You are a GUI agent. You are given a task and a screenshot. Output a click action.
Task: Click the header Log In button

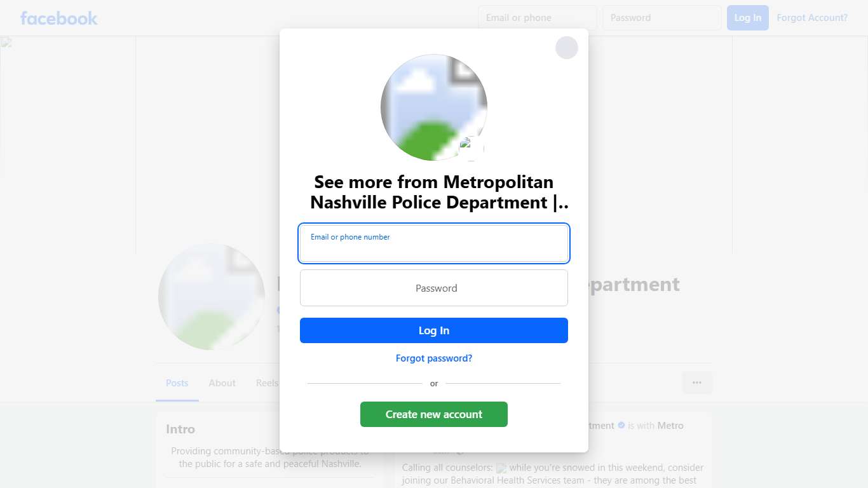click(748, 18)
